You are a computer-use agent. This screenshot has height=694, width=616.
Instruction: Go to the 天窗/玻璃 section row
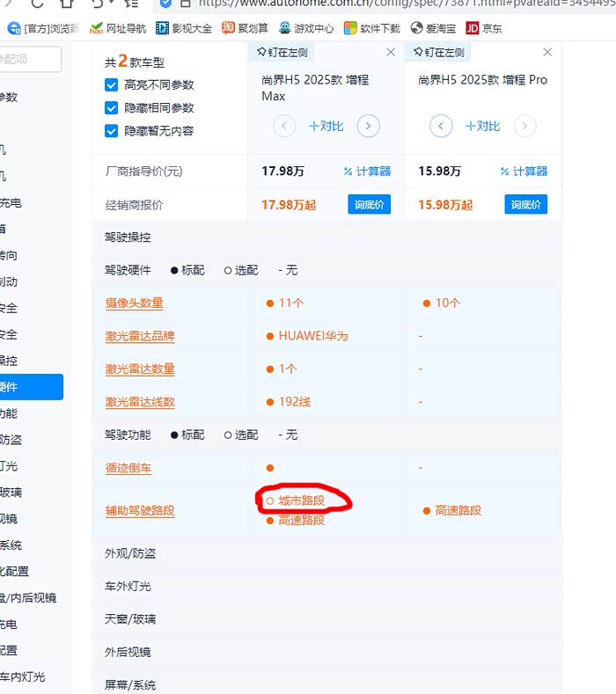[x=130, y=619]
